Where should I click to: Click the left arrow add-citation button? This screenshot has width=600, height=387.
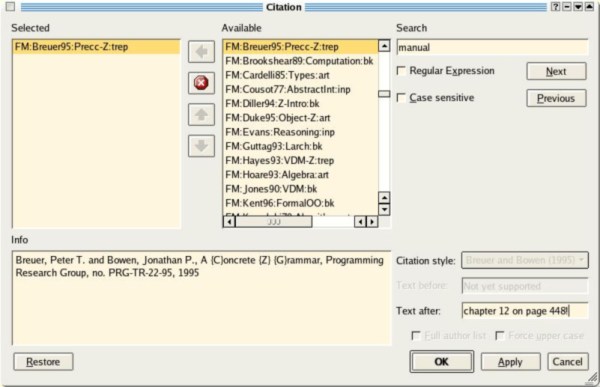click(201, 51)
